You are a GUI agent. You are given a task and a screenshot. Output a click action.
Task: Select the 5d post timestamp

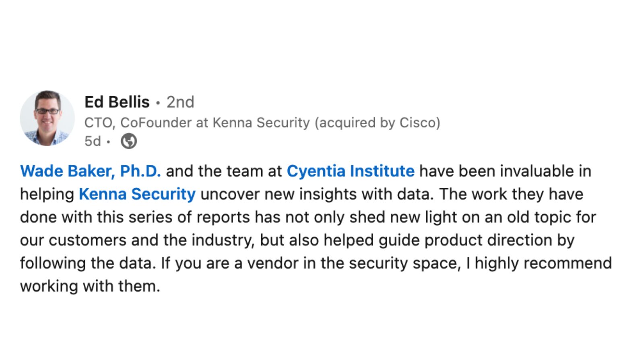pyautogui.click(x=93, y=141)
